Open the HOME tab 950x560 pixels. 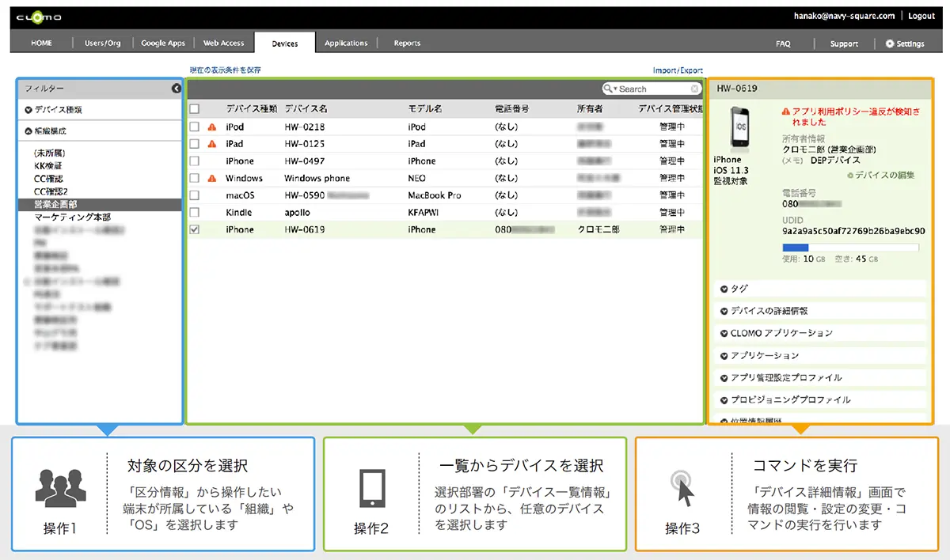point(41,44)
